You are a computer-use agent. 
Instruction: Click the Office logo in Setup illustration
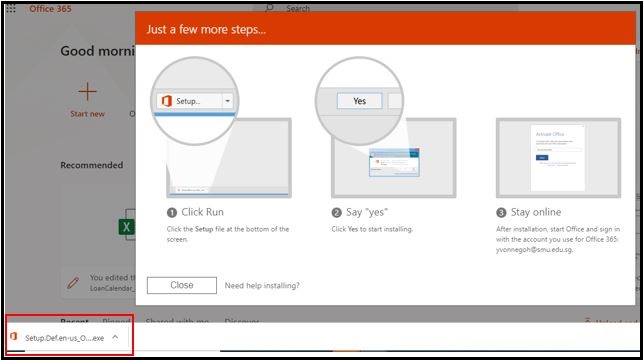tap(166, 101)
